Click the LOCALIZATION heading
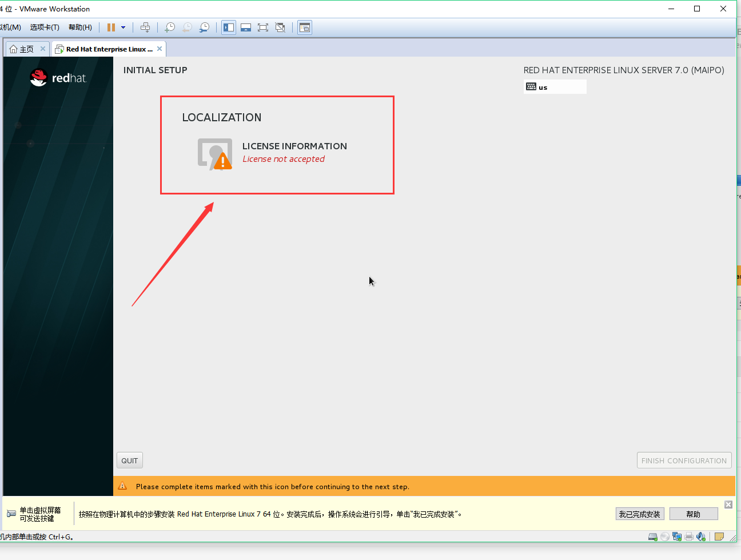The height and width of the screenshot is (560, 741). point(222,117)
